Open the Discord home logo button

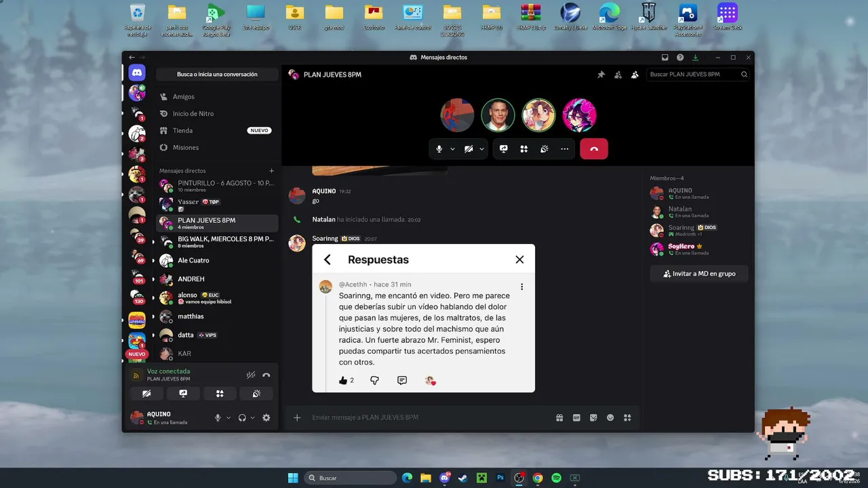(x=137, y=73)
